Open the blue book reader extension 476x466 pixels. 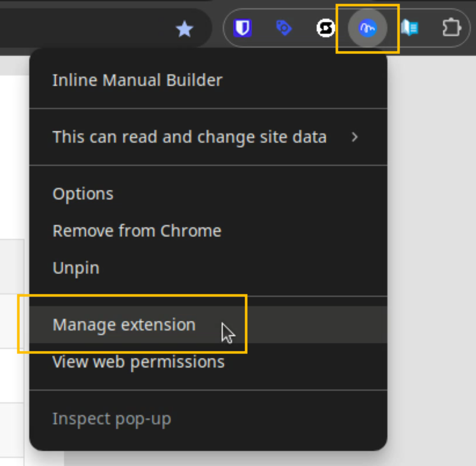pyautogui.click(x=409, y=28)
